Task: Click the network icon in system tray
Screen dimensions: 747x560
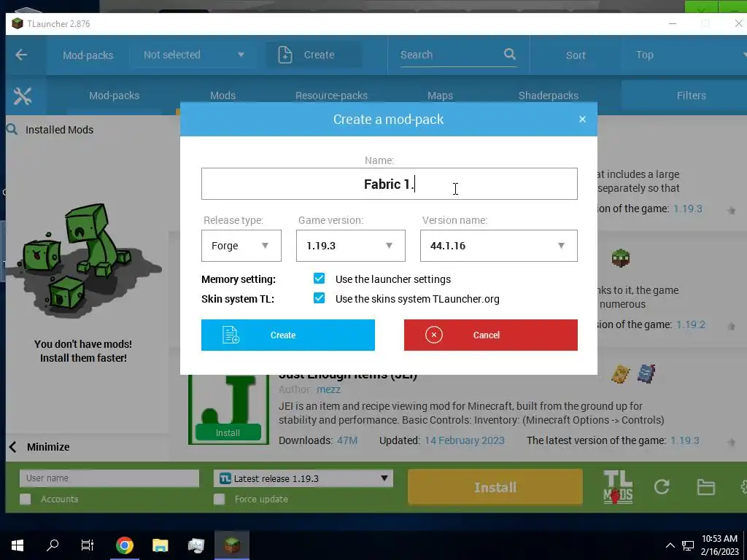Action: 688,545
